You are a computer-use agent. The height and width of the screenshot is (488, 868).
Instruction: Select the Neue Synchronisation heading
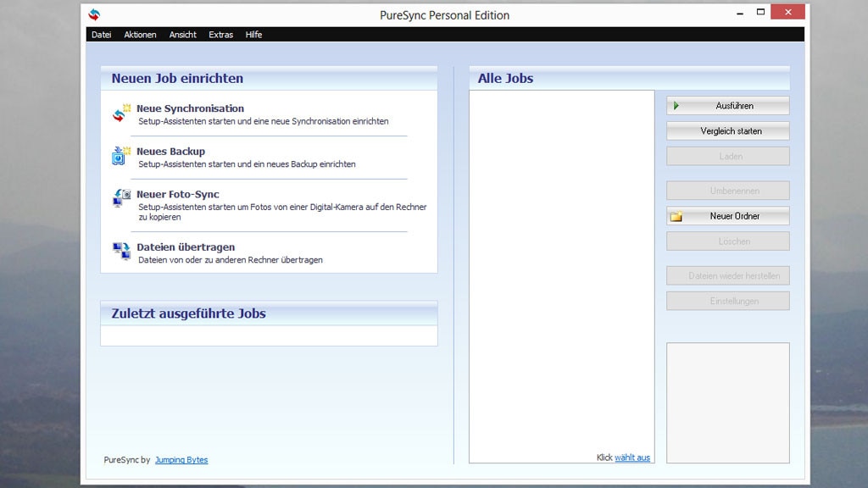[191, 108]
